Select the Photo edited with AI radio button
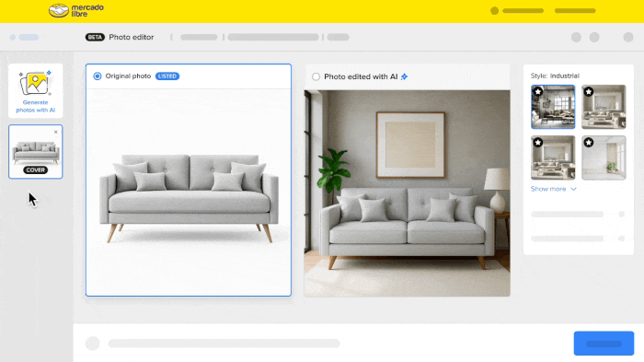Image resolution: width=644 pixels, height=362 pixels. [316, 77]
